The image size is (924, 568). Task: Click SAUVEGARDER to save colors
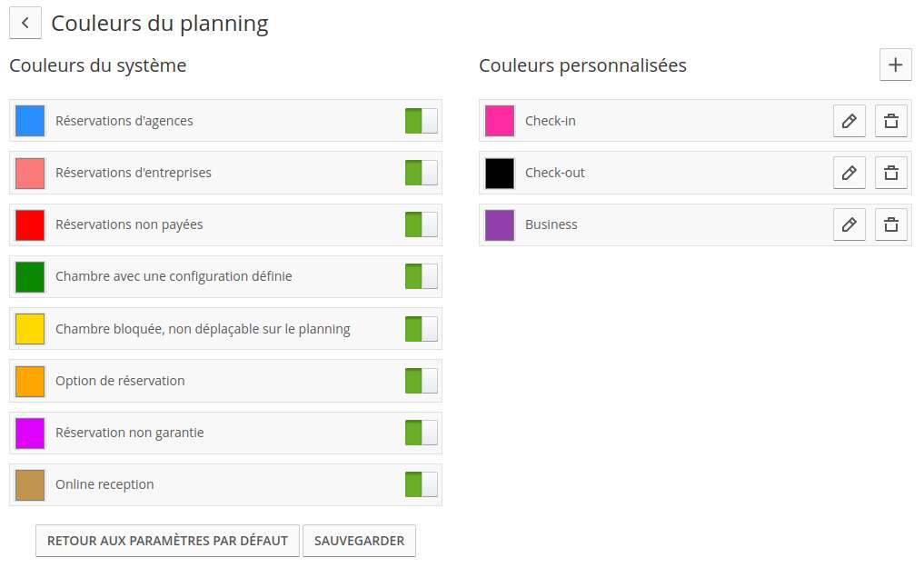pyautogui.click(x=360, y=541)
